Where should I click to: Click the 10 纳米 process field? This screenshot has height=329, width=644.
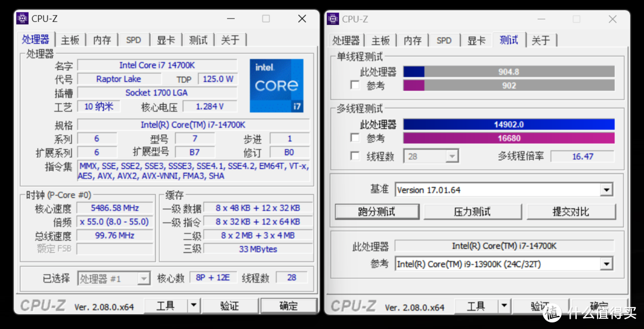[x=99, y=107]
